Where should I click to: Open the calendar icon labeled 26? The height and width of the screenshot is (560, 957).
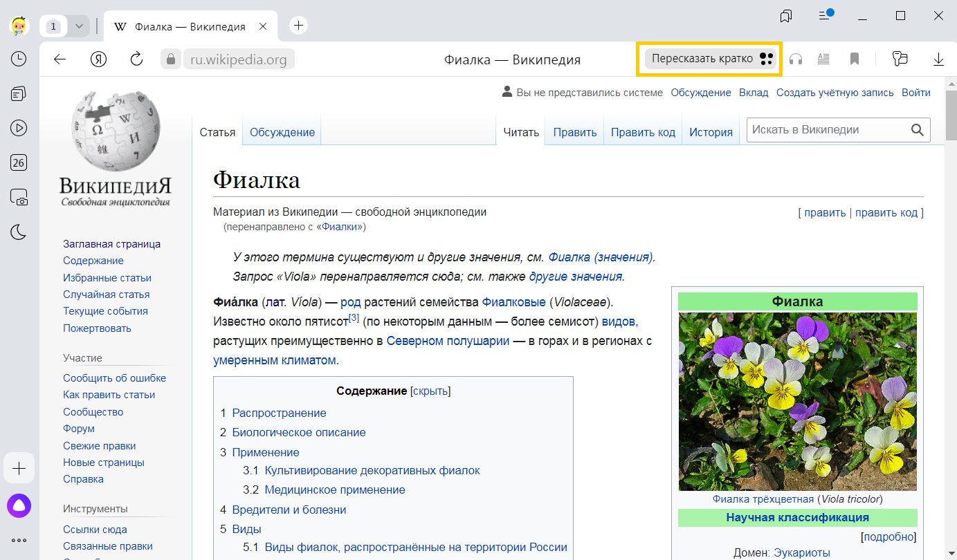(x=19, y=163)
